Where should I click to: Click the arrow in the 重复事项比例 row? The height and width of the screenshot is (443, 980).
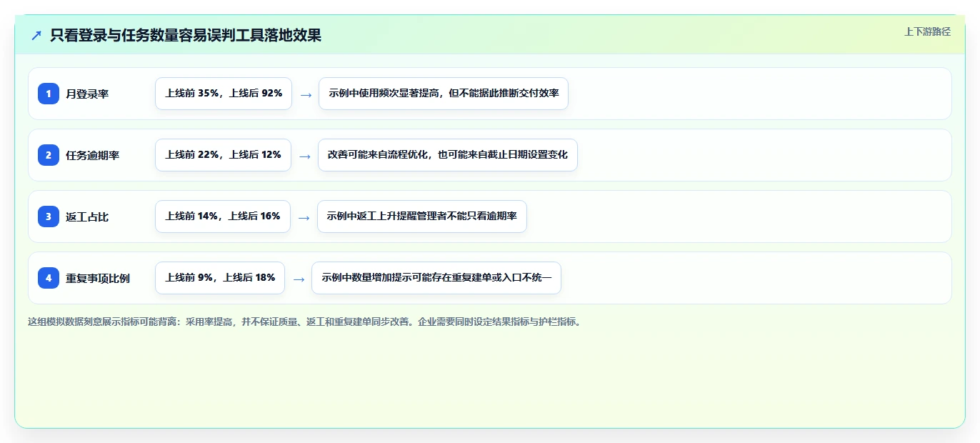[299, 279]
